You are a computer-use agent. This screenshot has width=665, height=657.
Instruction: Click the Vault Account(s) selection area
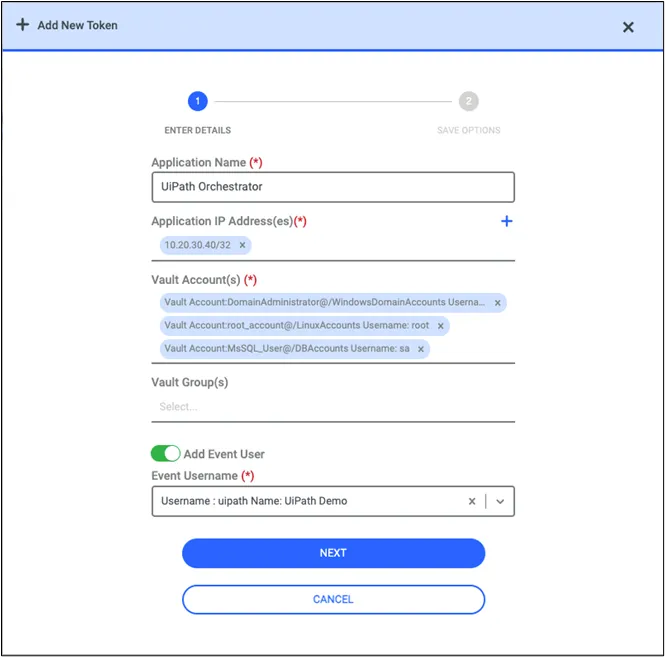pos(333,326)
